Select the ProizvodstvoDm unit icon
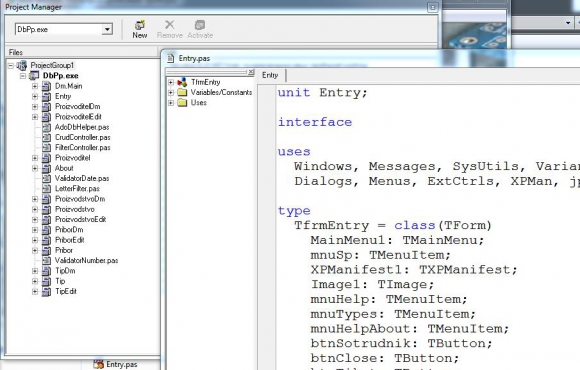580x370 pixels. point(46,199)
